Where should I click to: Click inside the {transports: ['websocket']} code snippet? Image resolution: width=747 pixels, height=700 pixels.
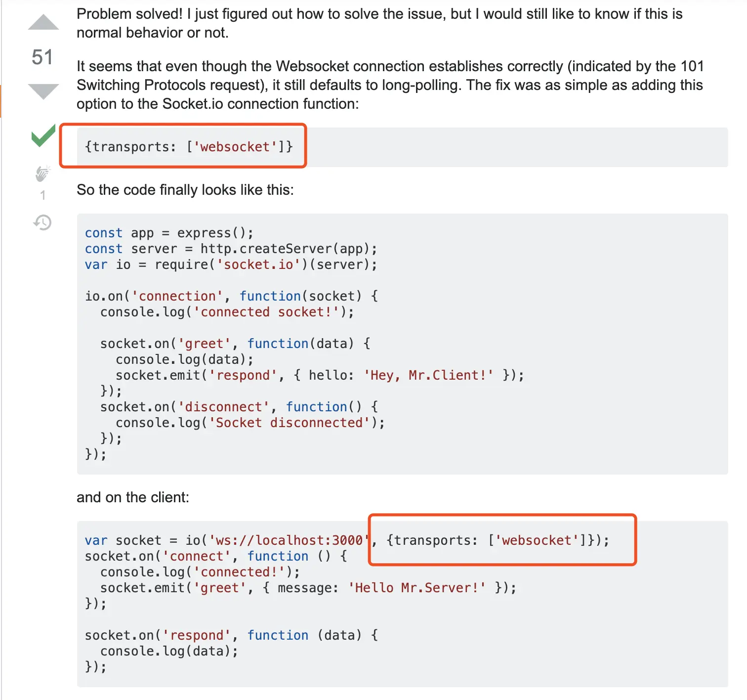click(x=189, y=147)
